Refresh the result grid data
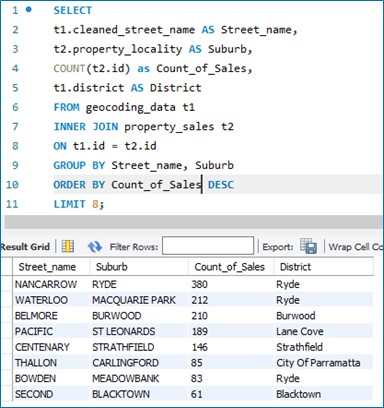The width and height of the screenshot is (384, 408). pos(95,247)
